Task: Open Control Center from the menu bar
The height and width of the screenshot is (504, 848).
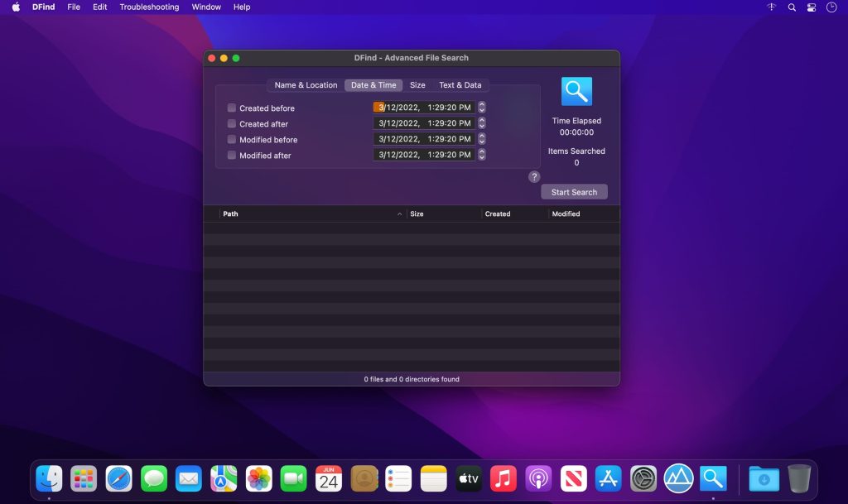Action: click(x=811, y=7)
